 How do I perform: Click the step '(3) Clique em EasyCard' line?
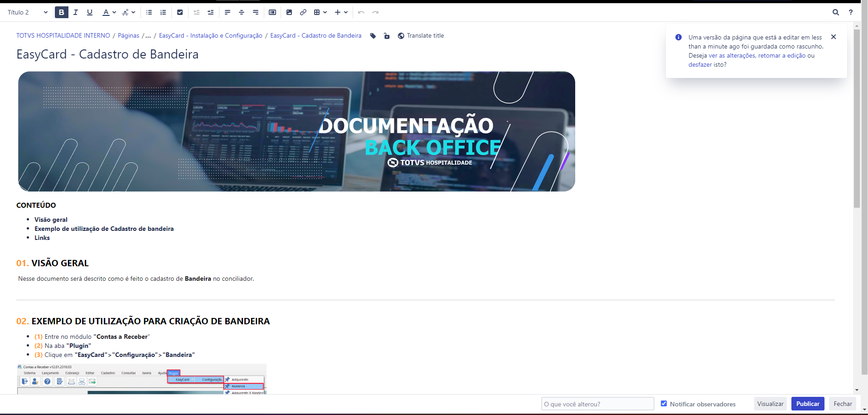coord(115,355)
